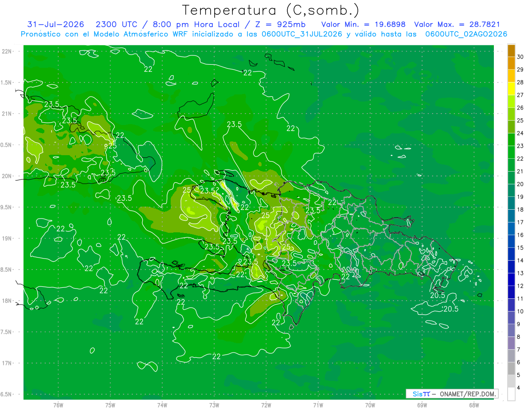Pick the teal legend band between 18 and 19
This screenshot has width=532, height=411.
click(511, 204)
